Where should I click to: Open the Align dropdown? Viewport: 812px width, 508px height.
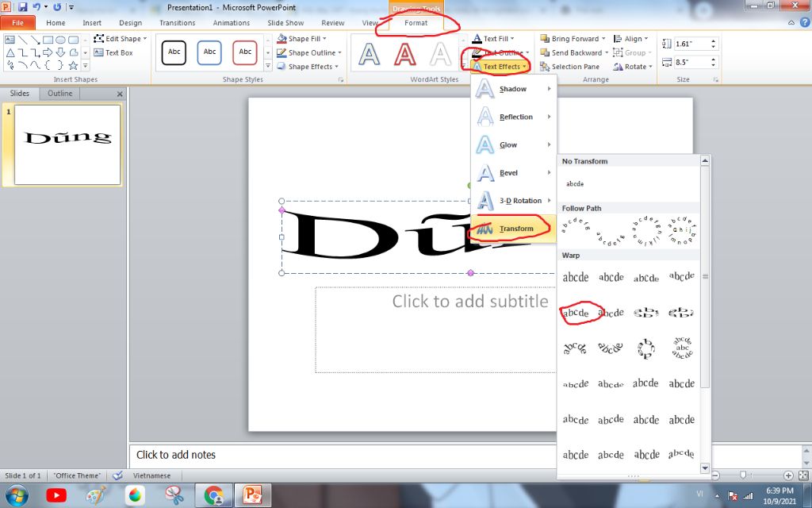pos(630,39)
